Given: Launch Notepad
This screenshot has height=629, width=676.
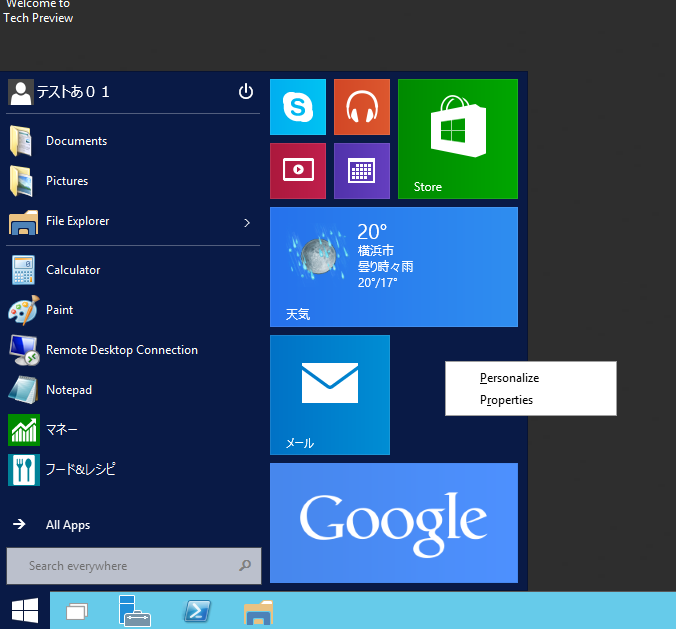Looking at the screenshot, I should 133,390.
